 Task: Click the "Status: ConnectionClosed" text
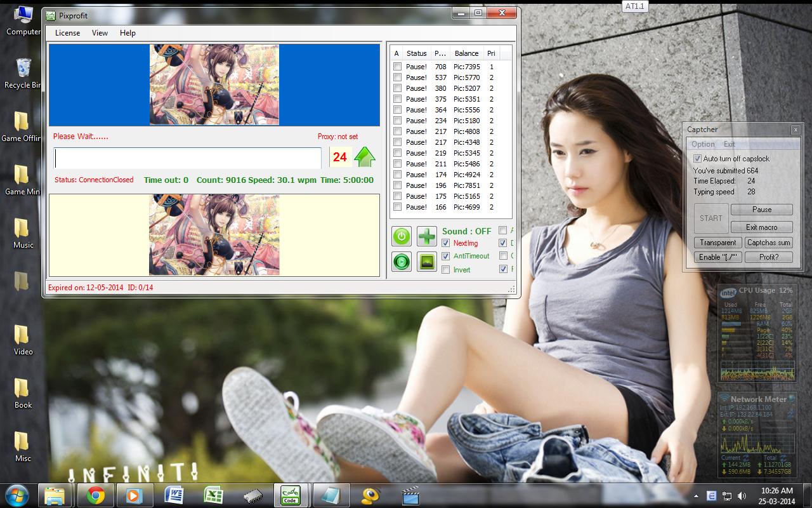(x=94, y=180)
